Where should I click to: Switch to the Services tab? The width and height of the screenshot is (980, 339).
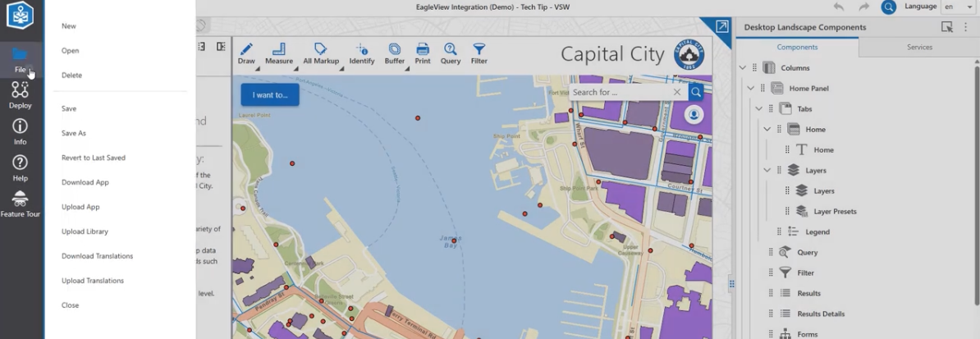(x=919, y=47)
